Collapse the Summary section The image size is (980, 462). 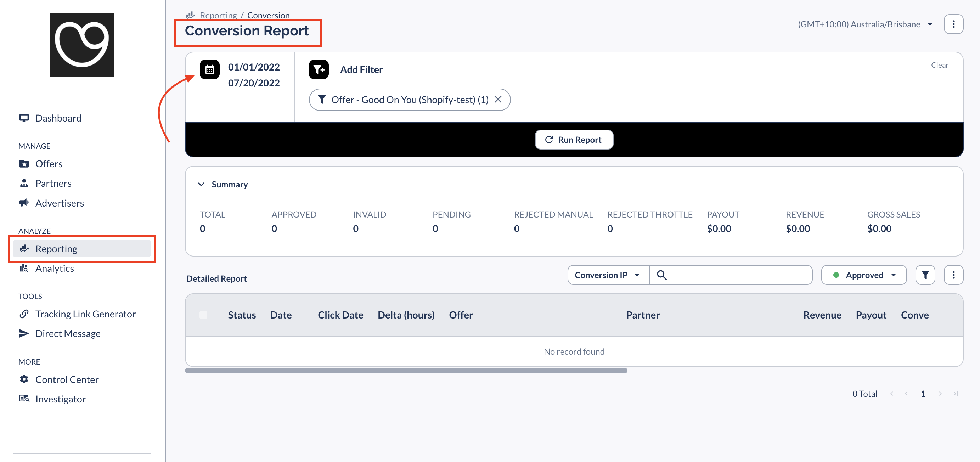click(x=201, y=184)
